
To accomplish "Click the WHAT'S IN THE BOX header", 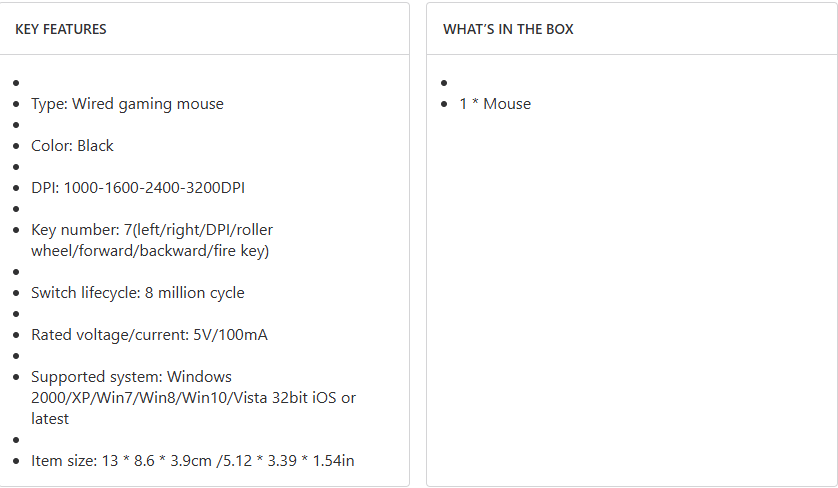I will (508, 29).
